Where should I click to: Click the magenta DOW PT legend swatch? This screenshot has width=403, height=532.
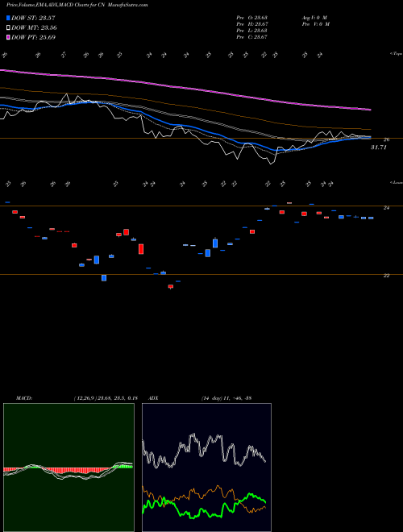[8, 37]
